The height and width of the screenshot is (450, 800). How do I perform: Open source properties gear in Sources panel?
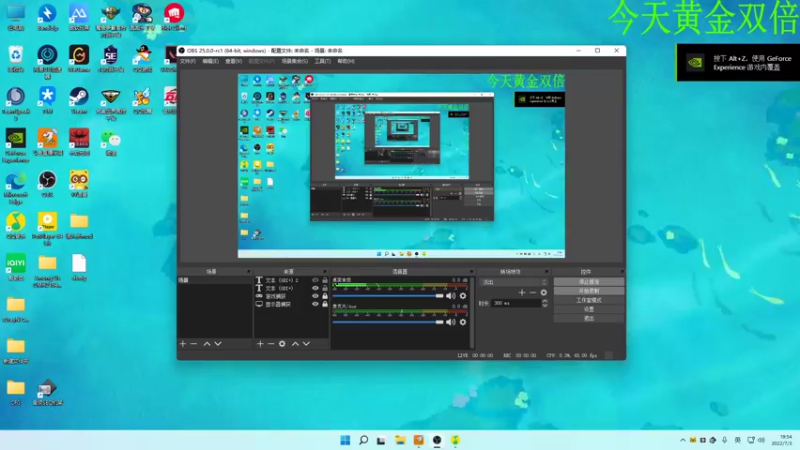[x=282, y=344]
